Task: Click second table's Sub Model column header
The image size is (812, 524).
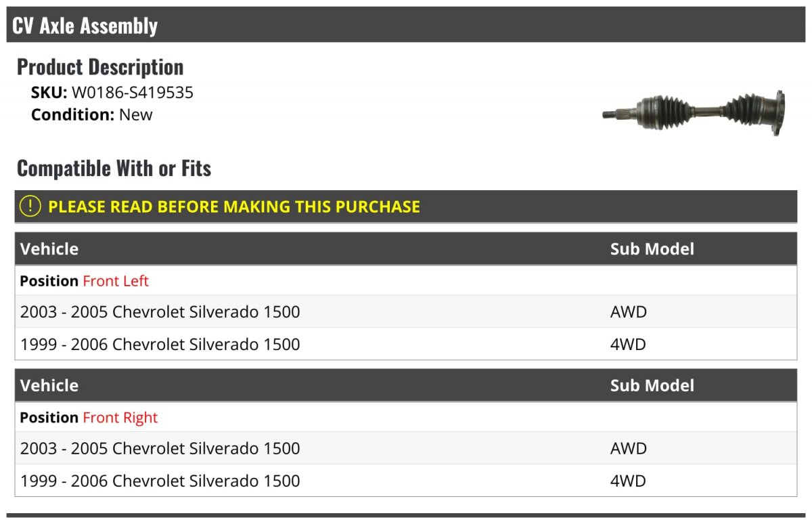Action: click(652, 385)
